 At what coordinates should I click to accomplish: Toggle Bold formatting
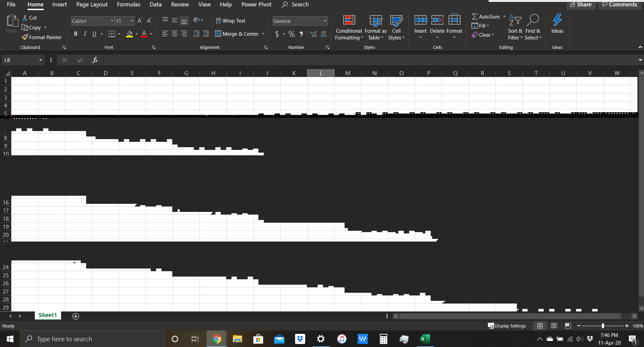76,34
